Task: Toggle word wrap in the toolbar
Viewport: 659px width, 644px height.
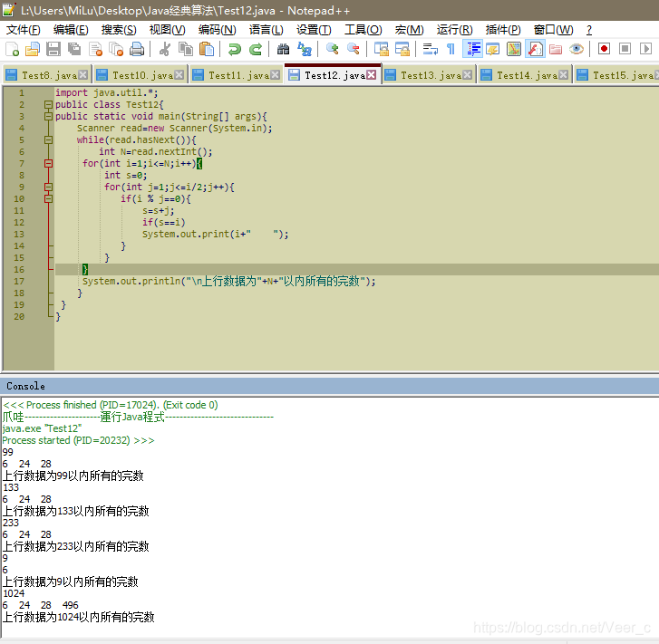Action: click(430, 49)
